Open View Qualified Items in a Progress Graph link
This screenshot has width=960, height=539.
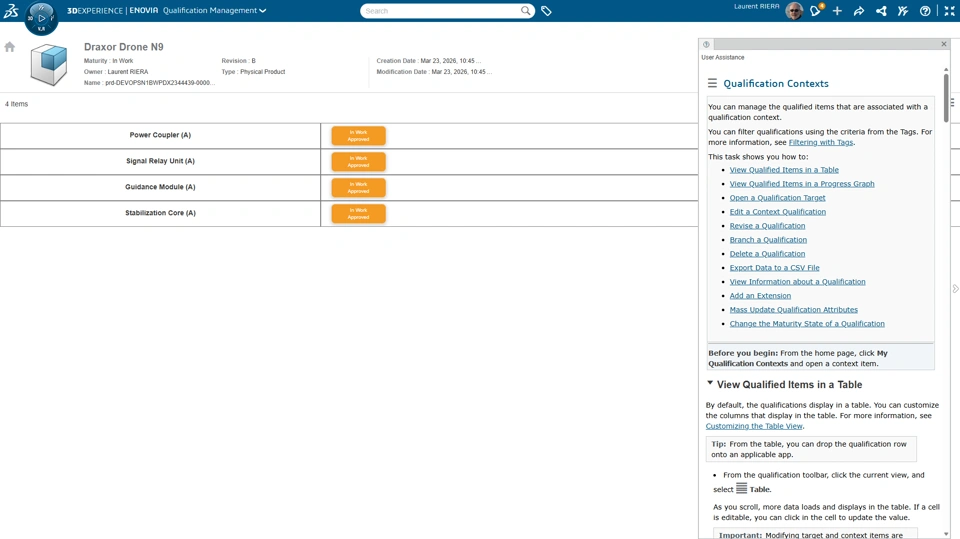pyautogui.click(x=801, y=184)
